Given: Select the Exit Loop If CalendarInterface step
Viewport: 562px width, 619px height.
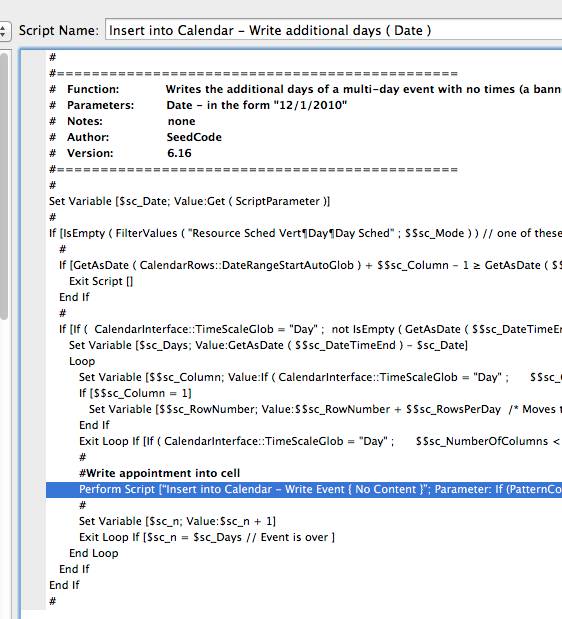Looking at the screenshot, I should 320,441.
